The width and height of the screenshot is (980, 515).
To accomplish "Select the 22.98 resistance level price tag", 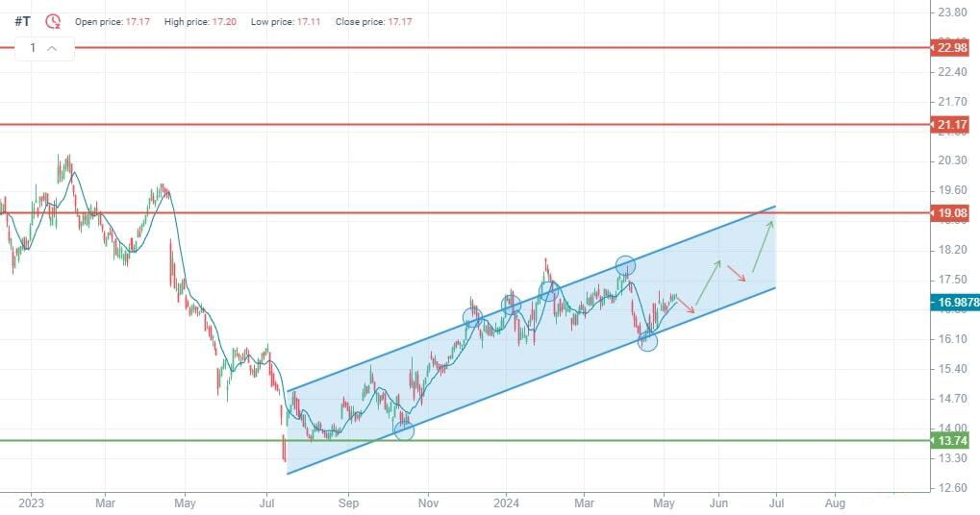I will (x=950, y=48).
